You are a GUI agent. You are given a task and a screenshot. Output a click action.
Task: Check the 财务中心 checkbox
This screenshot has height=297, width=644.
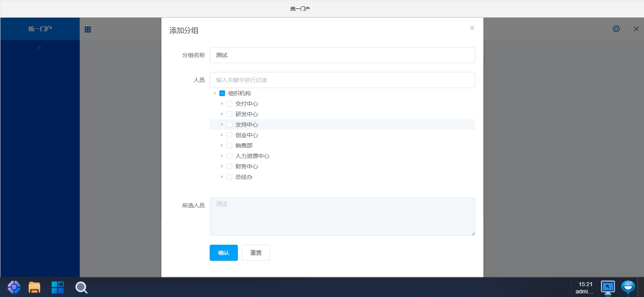pyautogui.click(x=229, y=166)
